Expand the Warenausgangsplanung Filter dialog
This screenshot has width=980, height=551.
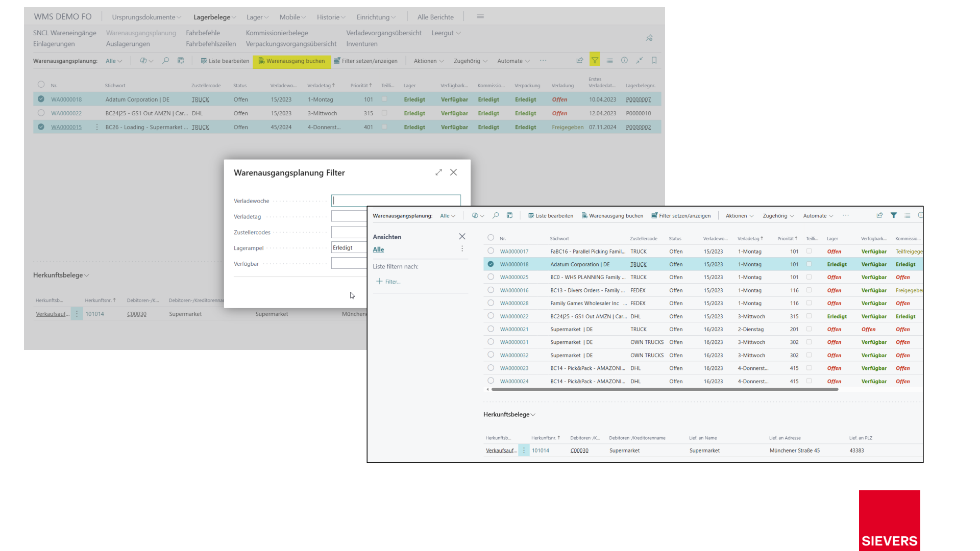[x=438, y=172]
